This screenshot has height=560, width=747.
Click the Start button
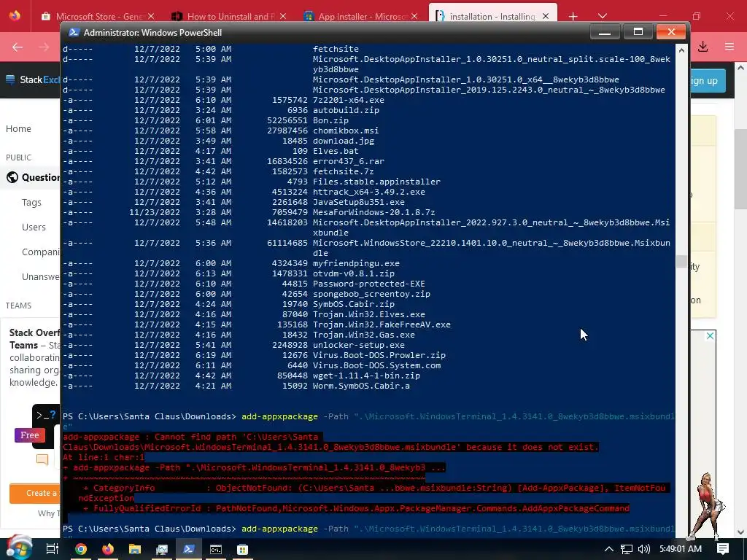[18, 548]
